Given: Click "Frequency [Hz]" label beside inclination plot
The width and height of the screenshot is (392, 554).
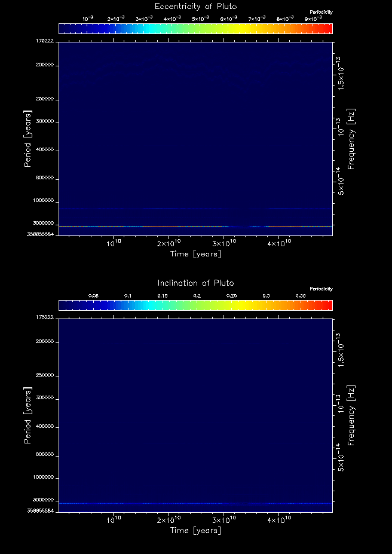Looking at the screenshot, I should [351, 415].
